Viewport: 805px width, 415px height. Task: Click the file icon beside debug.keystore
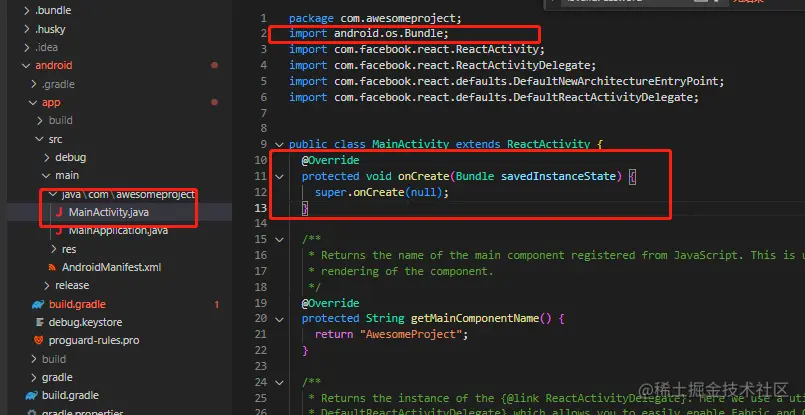click(40, 323)
